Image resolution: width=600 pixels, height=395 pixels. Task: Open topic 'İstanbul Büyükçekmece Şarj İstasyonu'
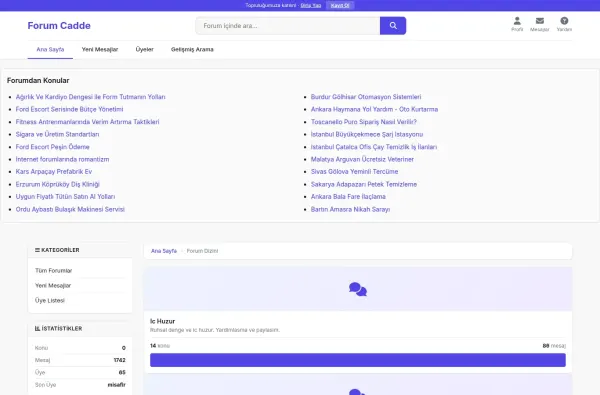367,134
